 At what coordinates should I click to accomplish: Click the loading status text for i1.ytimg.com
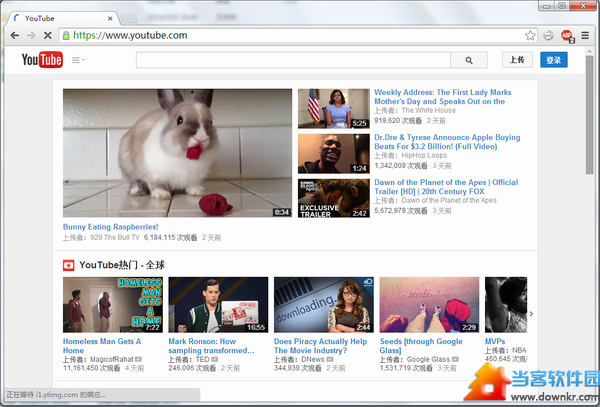pyautogui.click(x=56, y=394)
